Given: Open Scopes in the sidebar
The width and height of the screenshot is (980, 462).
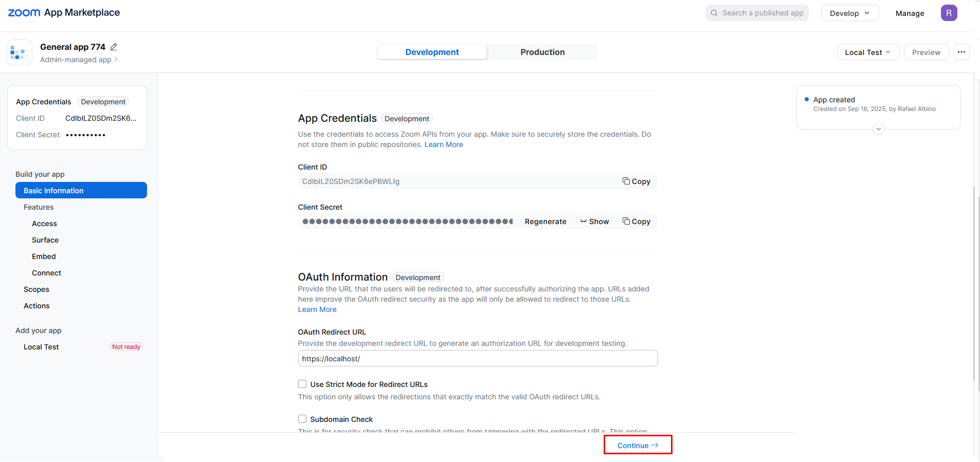Looking at the screenshot, I should coord(37,289).
